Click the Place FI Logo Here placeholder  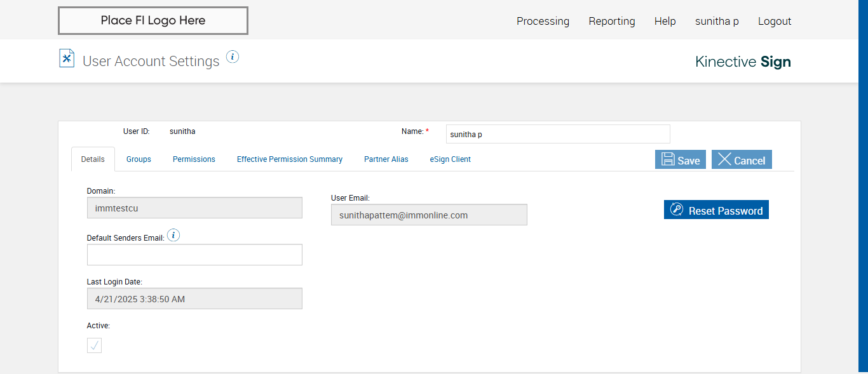[153, 21]
